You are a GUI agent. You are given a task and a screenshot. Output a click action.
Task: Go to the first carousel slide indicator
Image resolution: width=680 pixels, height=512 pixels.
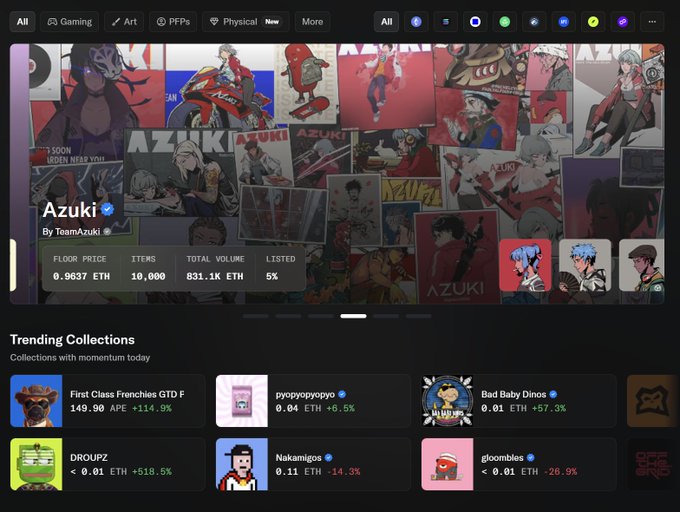(x=256, y=316)
